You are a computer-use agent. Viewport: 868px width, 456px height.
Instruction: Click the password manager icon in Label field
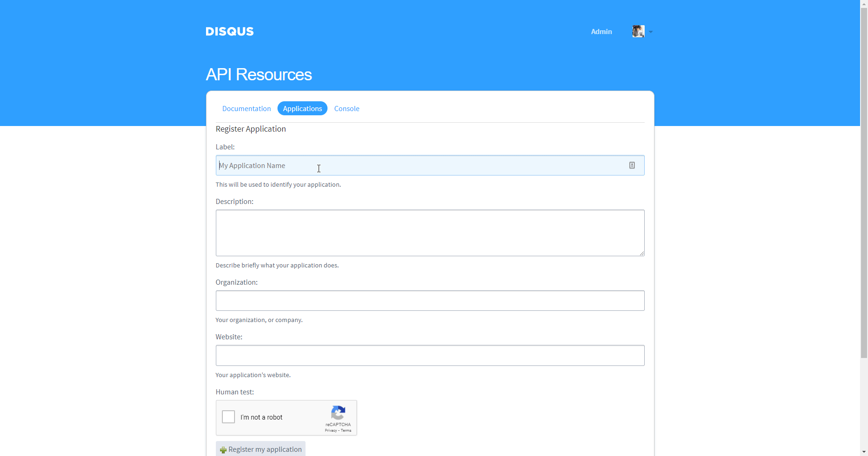point(632,165)
